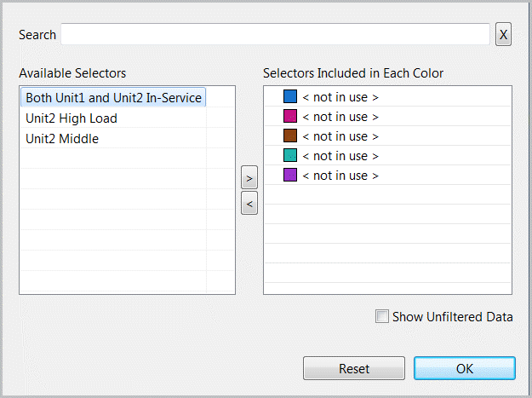Click the teal color swatch
Image resolution: width=532 pixels, height=398 pixels.
coord(289,156)
